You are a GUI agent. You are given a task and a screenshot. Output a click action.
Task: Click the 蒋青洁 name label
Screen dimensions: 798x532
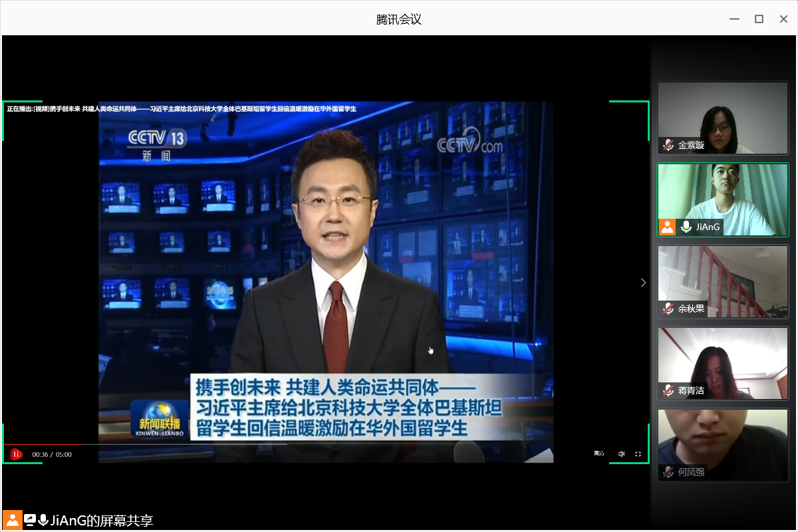click(x=691, y=390)
